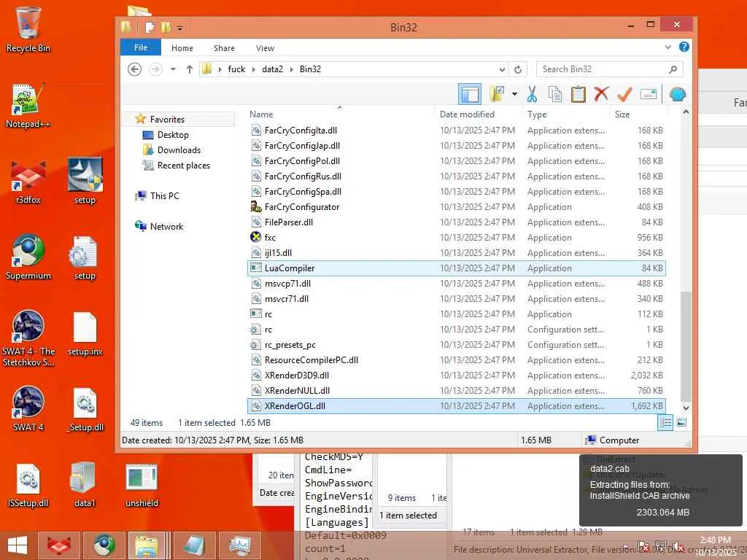Click the Back navigation arrow
The image size is (747, 560).
click(x=135, y=69)
